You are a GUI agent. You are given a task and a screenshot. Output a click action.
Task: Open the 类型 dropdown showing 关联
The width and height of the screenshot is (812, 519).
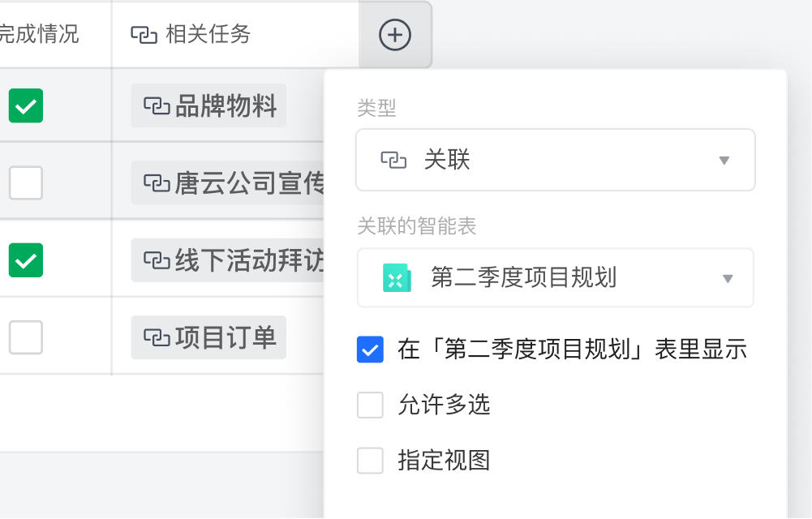coord(555,160)
